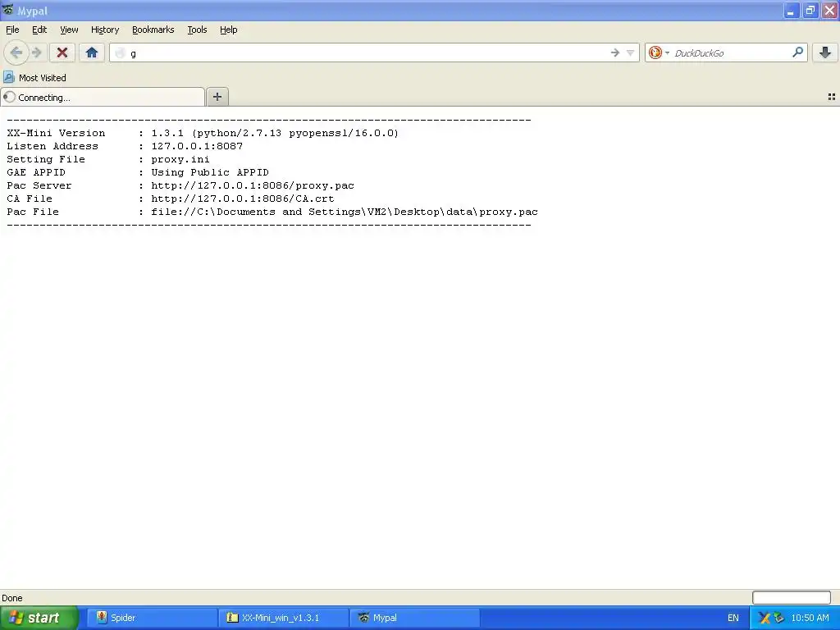Open the Help menu
The width and height of the screenshot is (840, 630).
[x=229, y=30]
